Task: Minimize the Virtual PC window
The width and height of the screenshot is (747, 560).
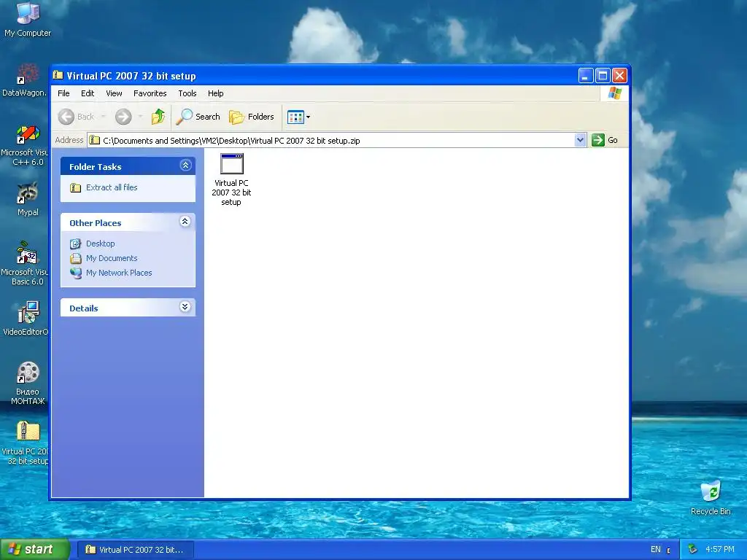Action: (x=586, y=75)
